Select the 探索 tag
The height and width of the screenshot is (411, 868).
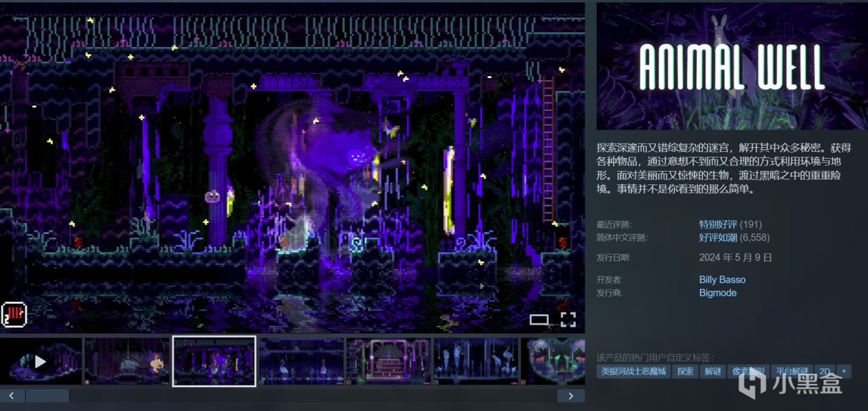(686, 372)
